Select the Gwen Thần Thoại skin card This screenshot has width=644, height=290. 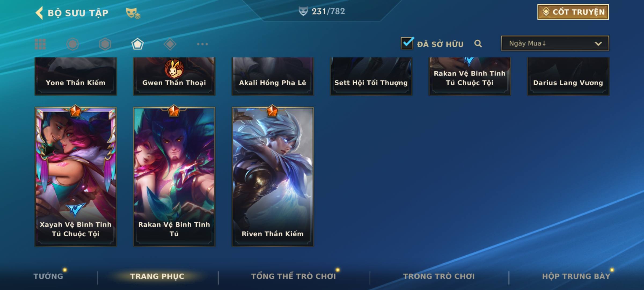pyautogui.click(x=174, y=76)
